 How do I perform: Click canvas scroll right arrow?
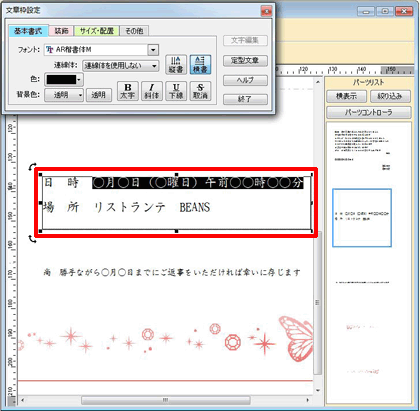[308, 400]
